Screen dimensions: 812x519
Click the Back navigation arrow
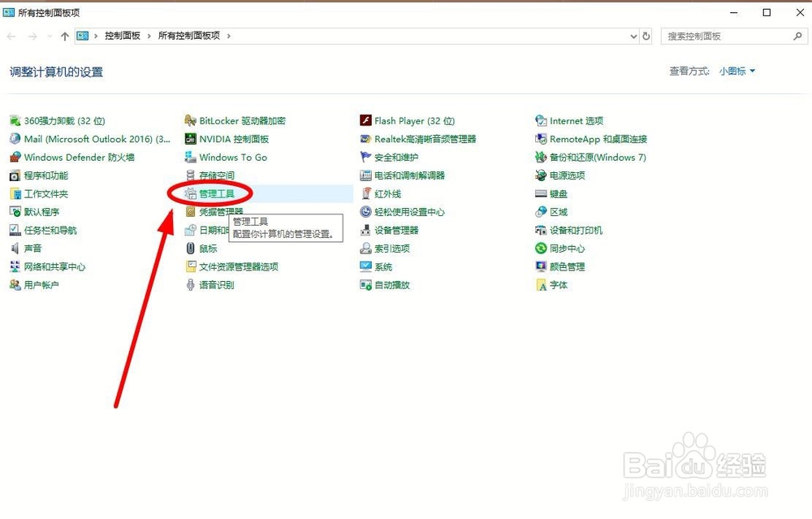pos(11,37)
